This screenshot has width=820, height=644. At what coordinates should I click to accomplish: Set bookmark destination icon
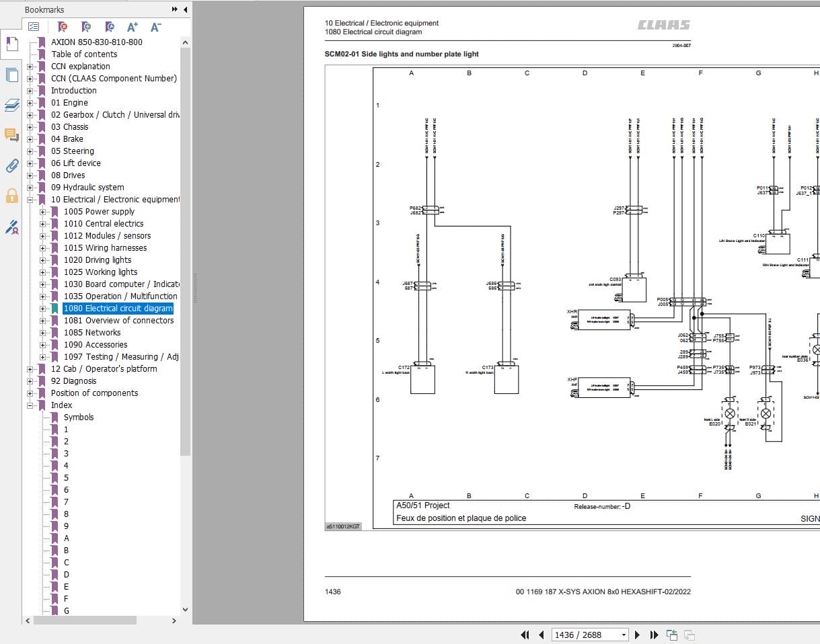[x=110, y=27]
